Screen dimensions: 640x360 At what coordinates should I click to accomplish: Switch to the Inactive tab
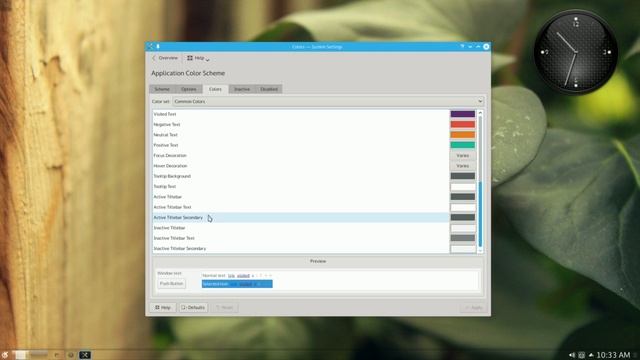click(242, 89)
